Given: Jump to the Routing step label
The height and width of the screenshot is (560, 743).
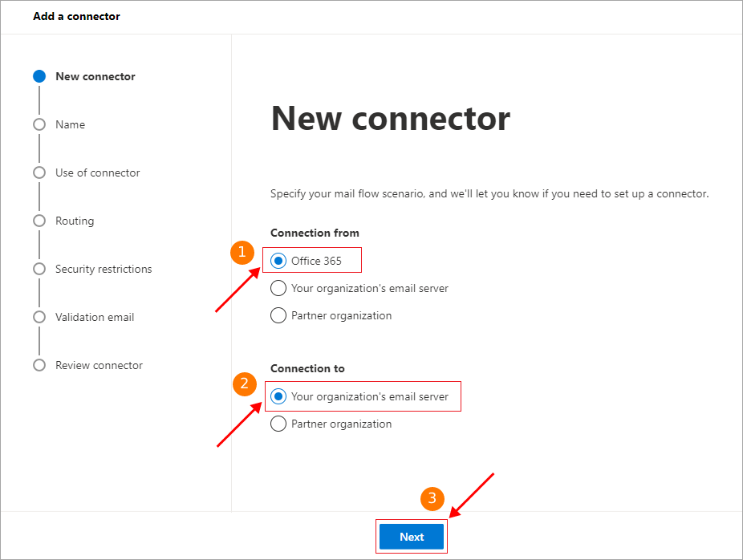Looking at the screenshot, I should pyautogui.click(x=75, y=221).
